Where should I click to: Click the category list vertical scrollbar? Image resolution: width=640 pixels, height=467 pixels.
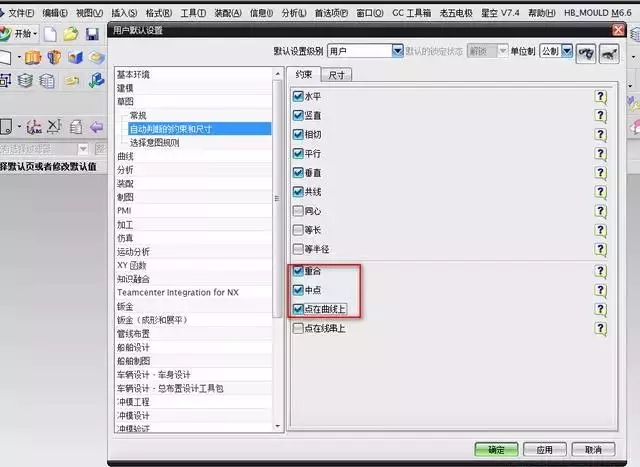(x=277, y=200)
